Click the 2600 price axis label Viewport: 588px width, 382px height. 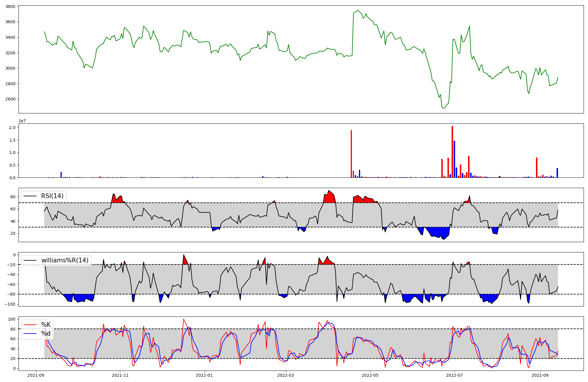(10, 99)
